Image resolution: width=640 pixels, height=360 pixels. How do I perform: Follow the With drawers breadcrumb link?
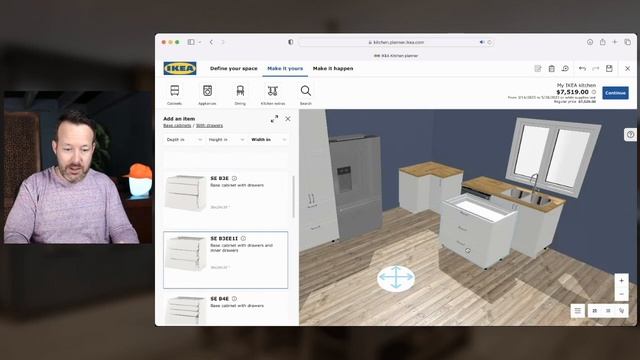[x=209, y=126]
